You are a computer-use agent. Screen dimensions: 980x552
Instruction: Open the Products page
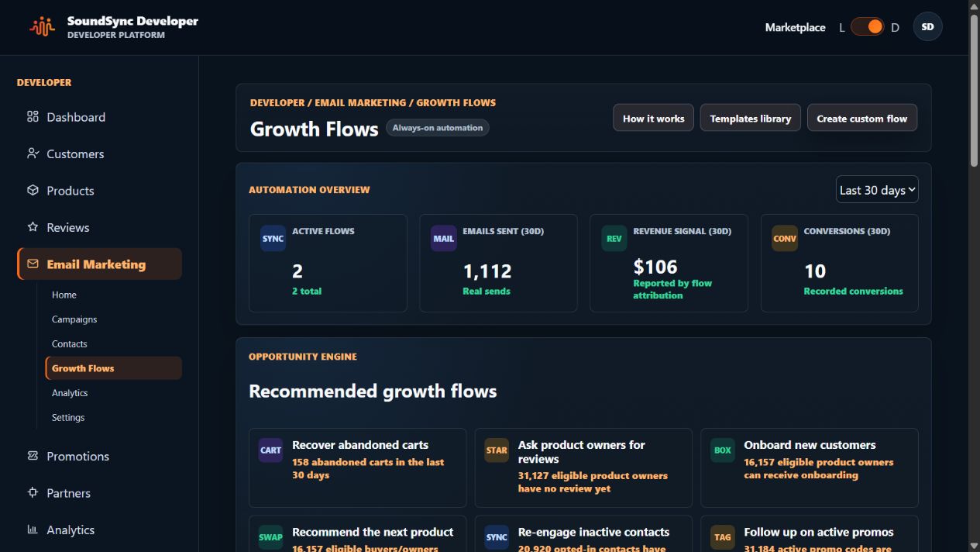coord(99,191)
